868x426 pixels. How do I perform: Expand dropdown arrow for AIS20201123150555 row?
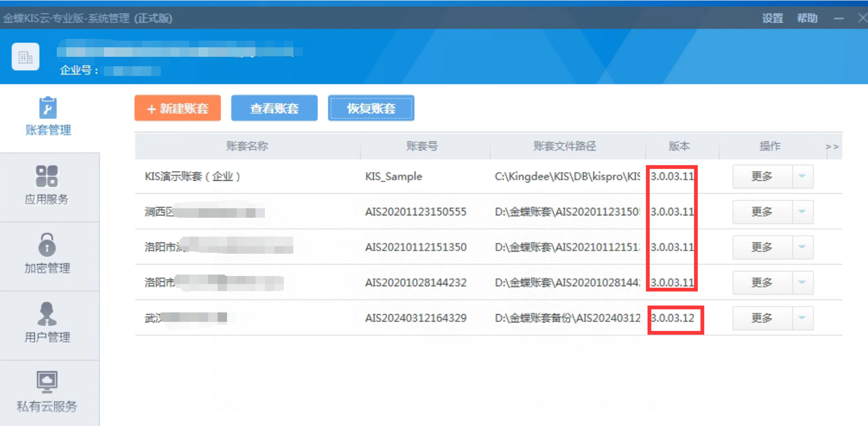pyautogui.click(x=802, y=212)
